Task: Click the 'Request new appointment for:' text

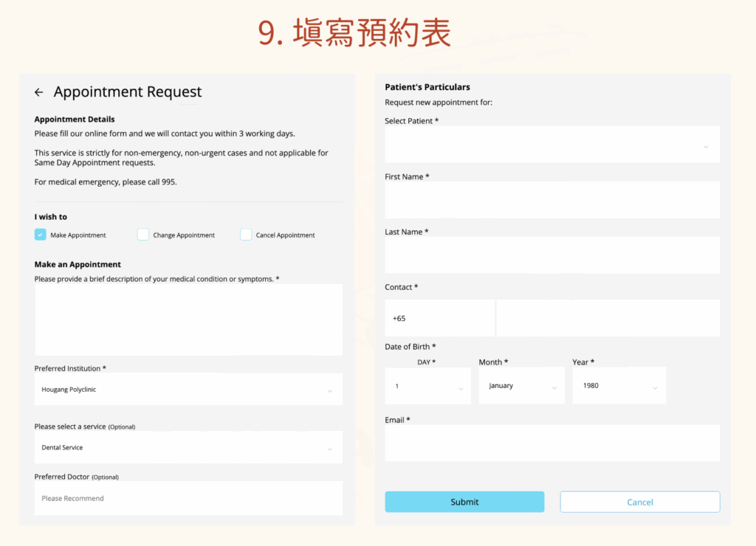Action: pos(439,103)
